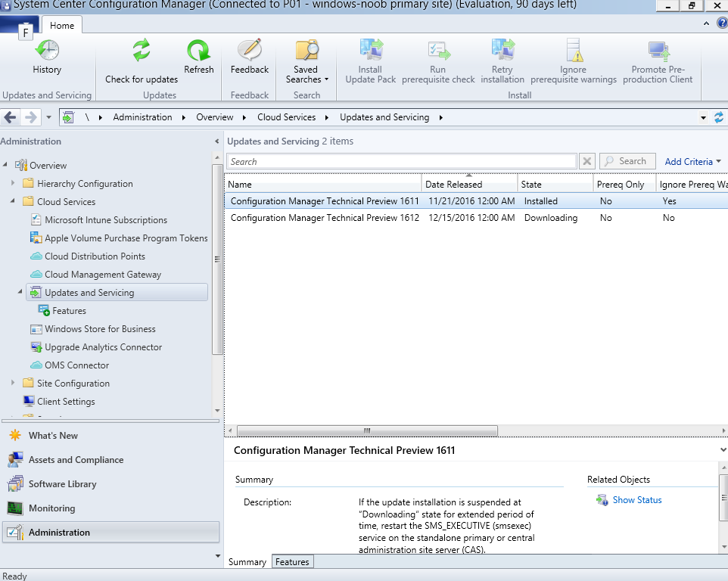
Task: Click the horizontal scrollbar of list
Action: point(367,430)
